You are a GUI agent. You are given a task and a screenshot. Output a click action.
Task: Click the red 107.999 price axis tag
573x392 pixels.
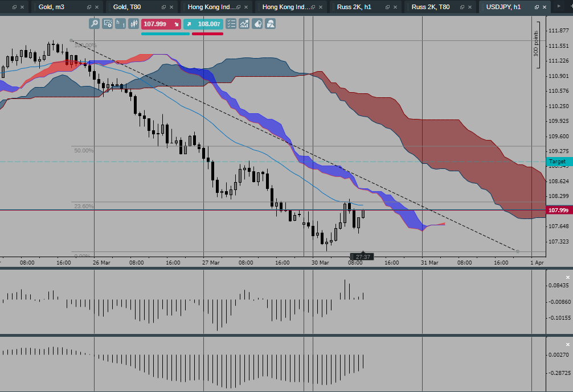(x=559, y=211)
